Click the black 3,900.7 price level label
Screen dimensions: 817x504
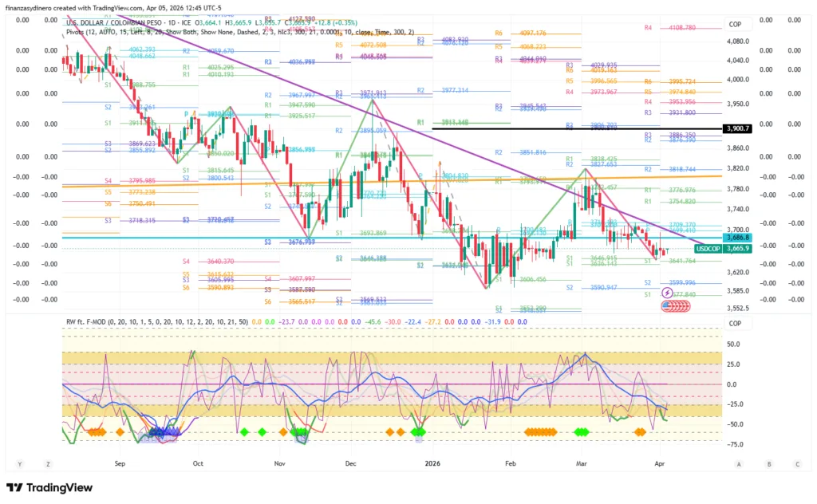pos(737,128)
